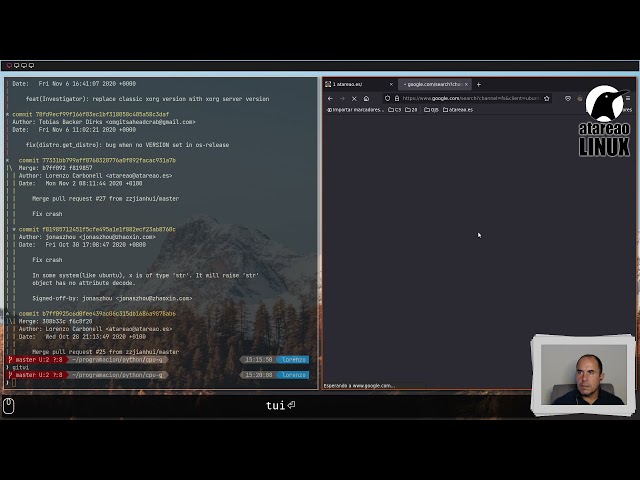Image resolution: width=640 pixels, height=480 pixels.
Task: Open the C3 bookmarks folder
Action: tap(395, 110)
